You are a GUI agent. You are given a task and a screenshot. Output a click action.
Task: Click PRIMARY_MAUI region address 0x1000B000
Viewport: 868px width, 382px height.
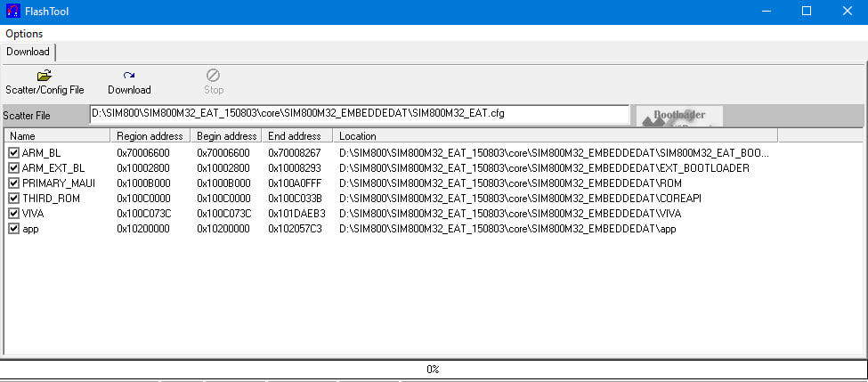point(143,183)
